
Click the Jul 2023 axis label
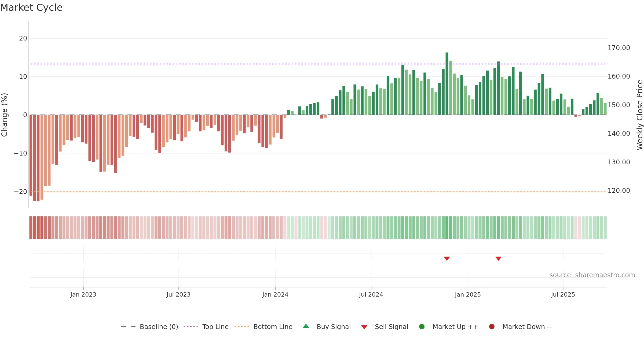point(178,294)
